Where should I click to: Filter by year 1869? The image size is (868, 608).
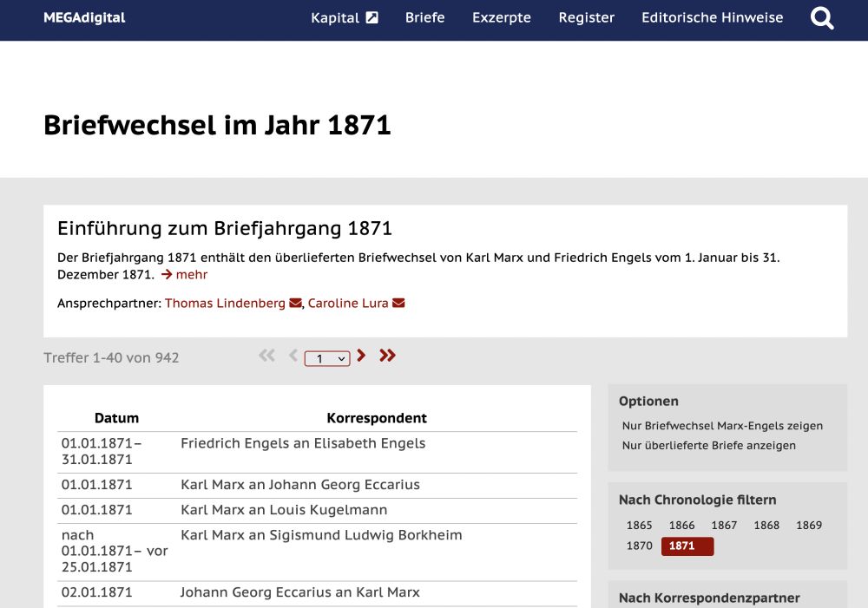pos(809,525)
